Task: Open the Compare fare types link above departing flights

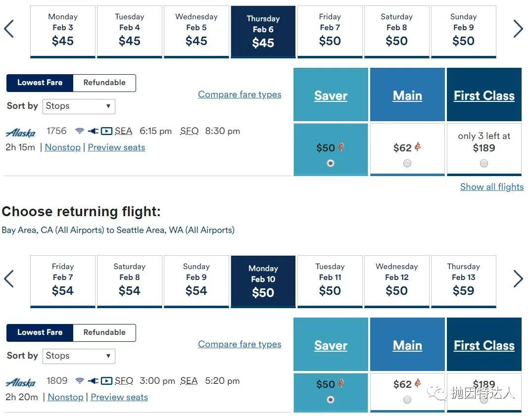Action: pos(240,94)
